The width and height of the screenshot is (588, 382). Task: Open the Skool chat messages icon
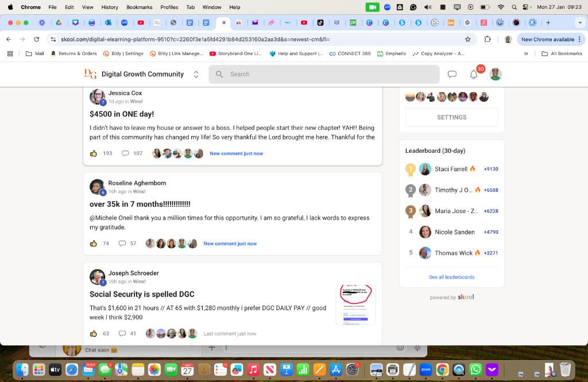click(x=452, y=74)
